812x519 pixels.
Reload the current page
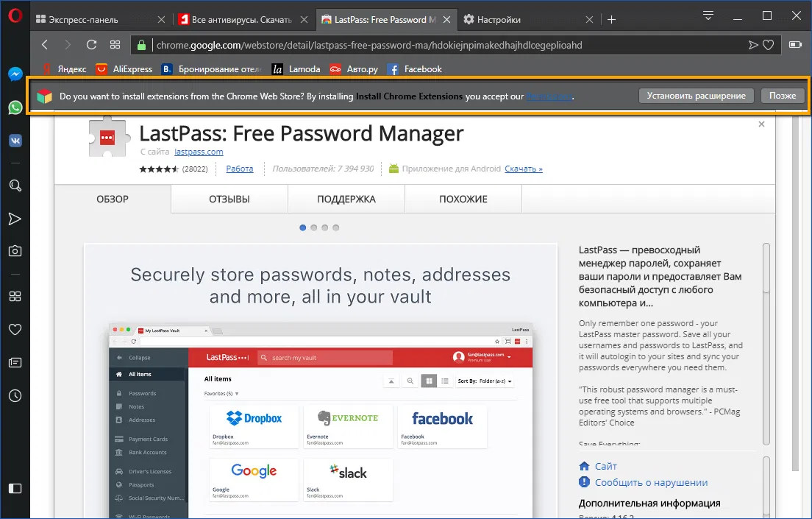92,45
